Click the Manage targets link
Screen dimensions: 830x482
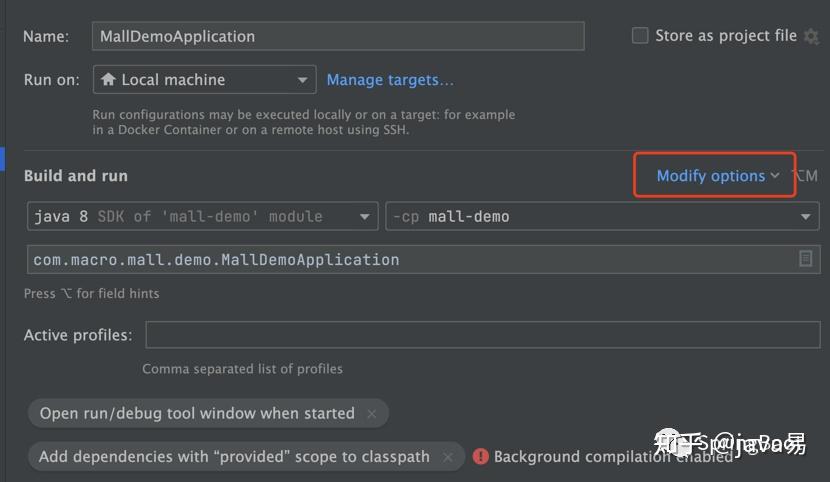point(390,80)
